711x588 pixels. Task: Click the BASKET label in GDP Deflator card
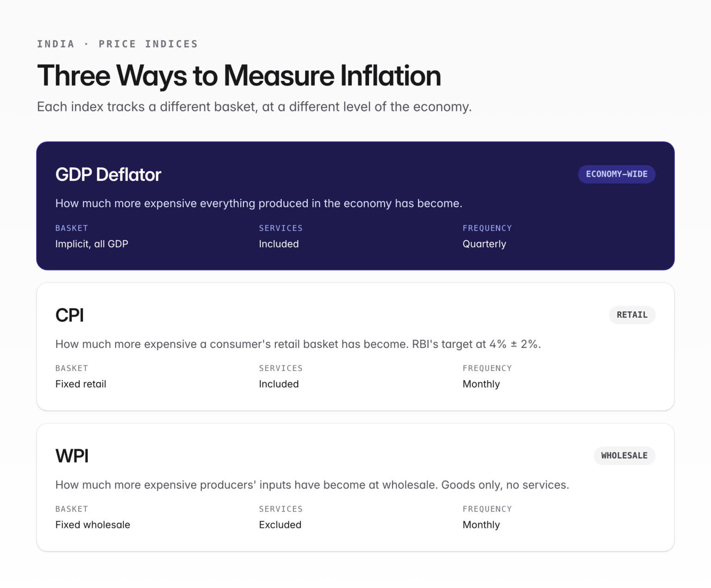[72, 228]
